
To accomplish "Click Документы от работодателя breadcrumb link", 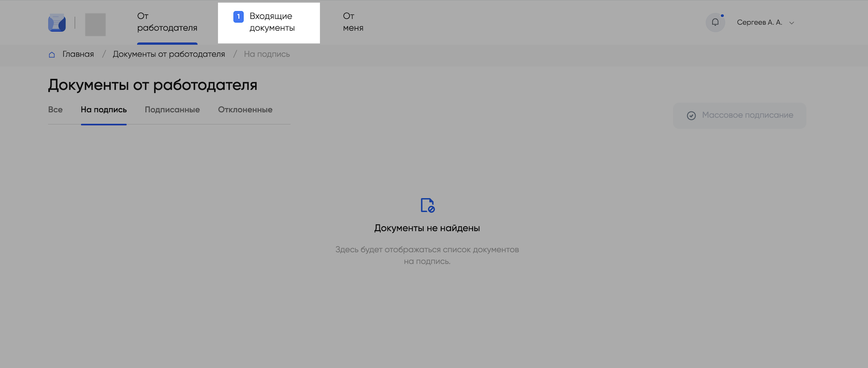I will [169, 54].
